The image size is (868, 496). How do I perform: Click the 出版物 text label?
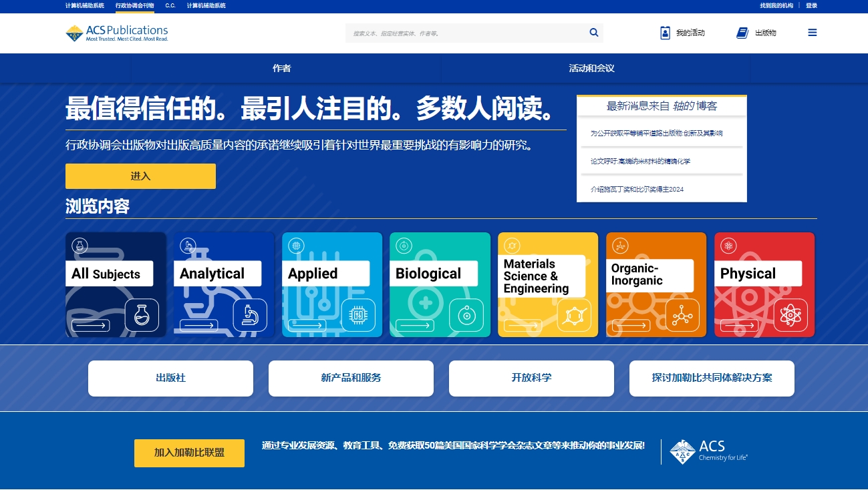(x=766, y=33)
